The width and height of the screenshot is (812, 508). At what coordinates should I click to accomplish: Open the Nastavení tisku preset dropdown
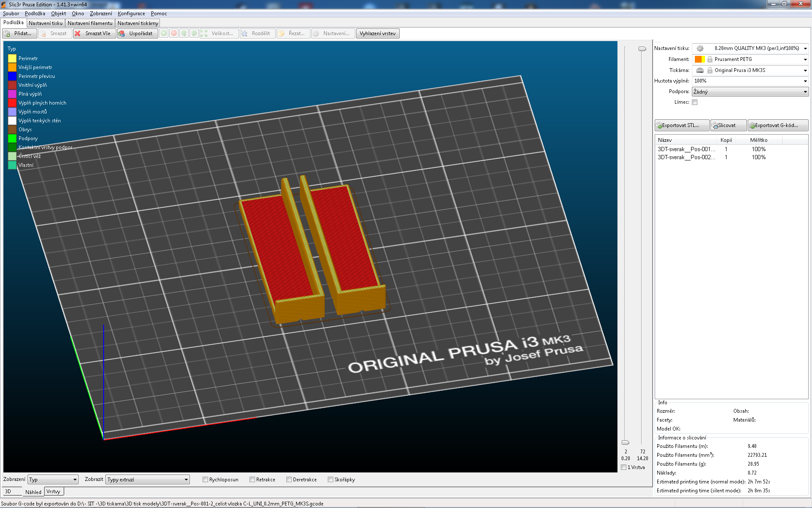pos(750,48)
